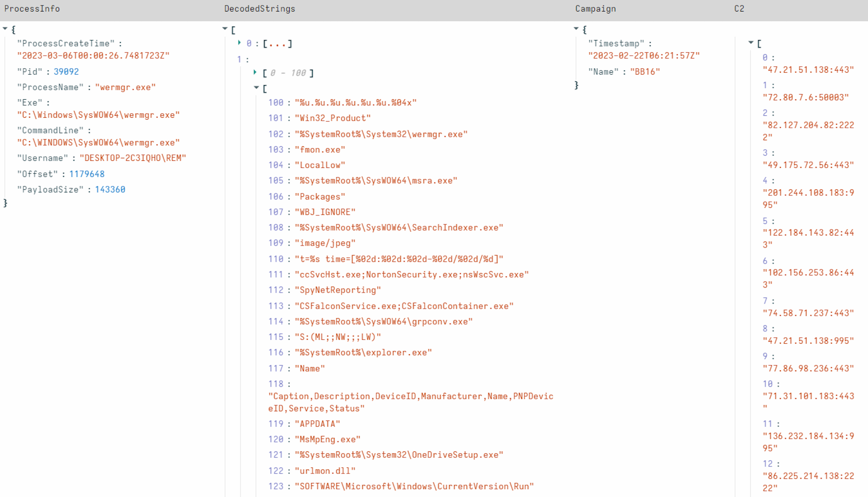Select the C2 column header
The height and width of the screenshot is (497, 868).
tap(739, 9)
